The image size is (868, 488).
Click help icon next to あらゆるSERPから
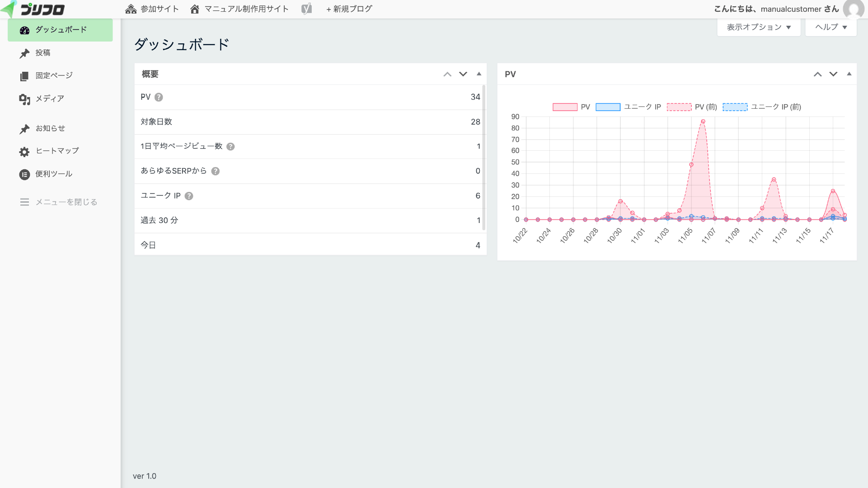click(216, 171)
